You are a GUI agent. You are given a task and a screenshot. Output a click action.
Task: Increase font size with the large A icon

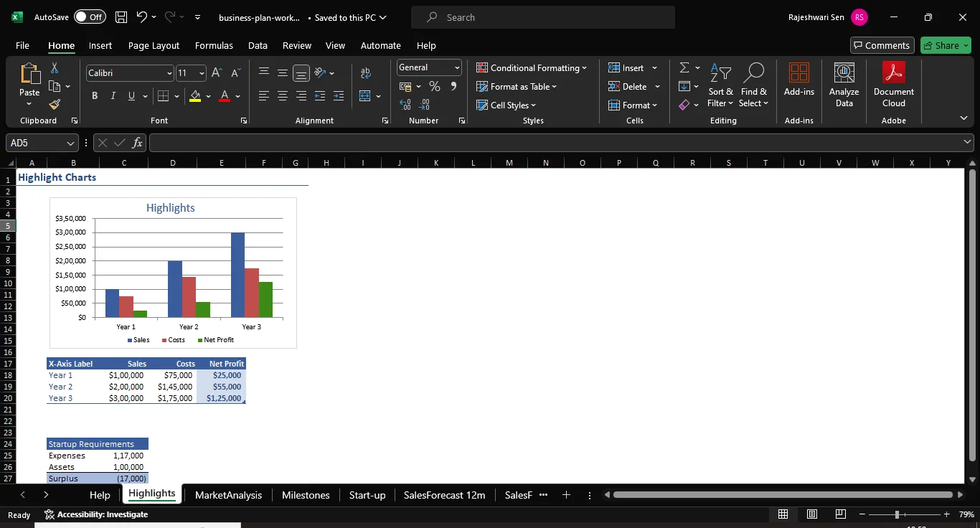217,73
